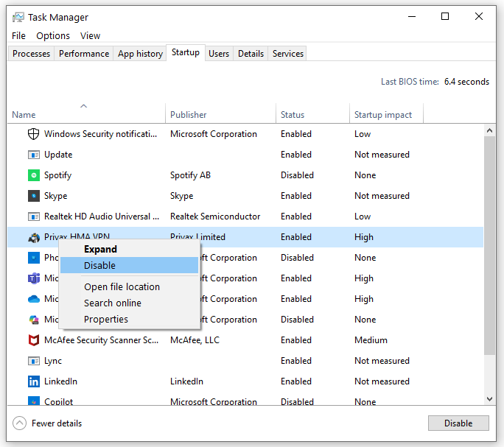
Task: Click scrollbar up arrow in startup list
Action: [489, 130]
